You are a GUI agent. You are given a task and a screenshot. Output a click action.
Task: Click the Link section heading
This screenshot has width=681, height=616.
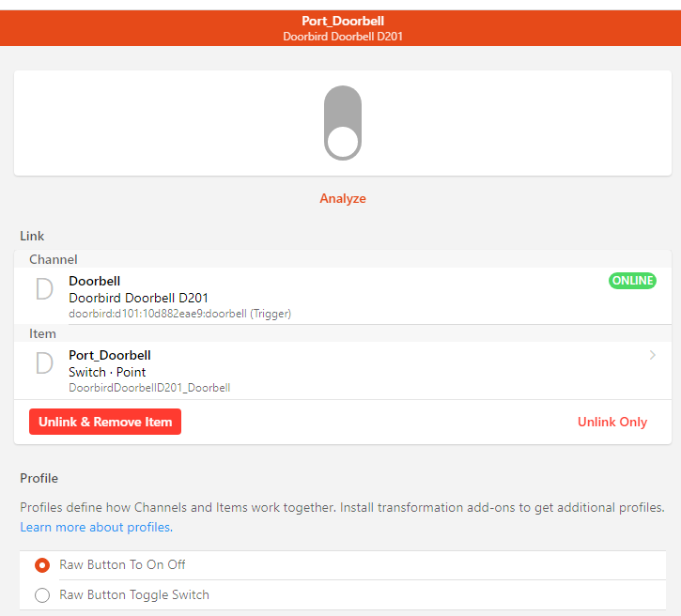pos(32,236)
